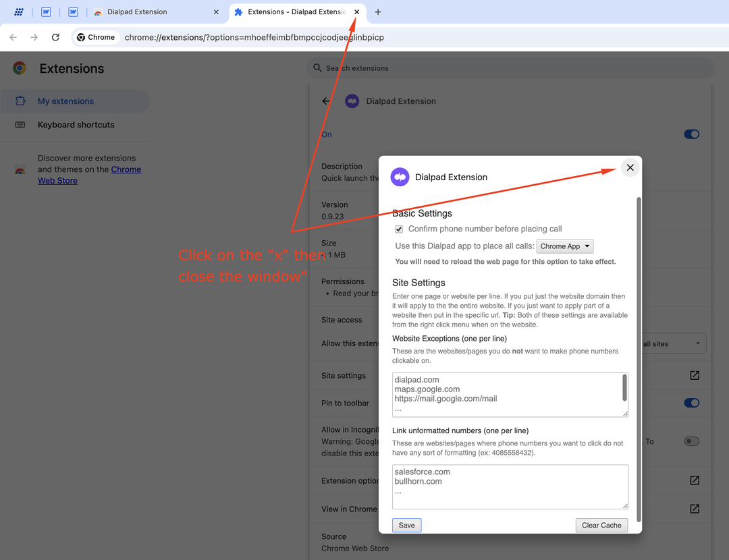Image resolution: width=729 pixels, height=560 pixels.
Task: Click the Chrome logo beside Extensions
Action: [x=20, y=68]
